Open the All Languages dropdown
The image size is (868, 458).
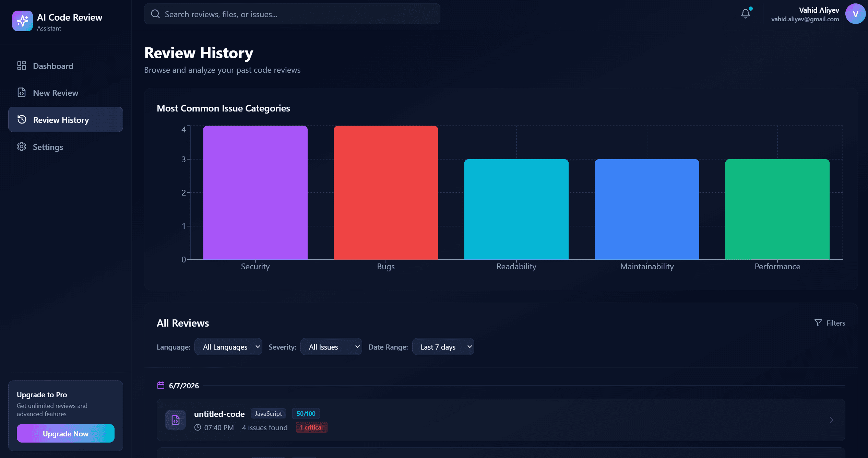click(228, 347)
